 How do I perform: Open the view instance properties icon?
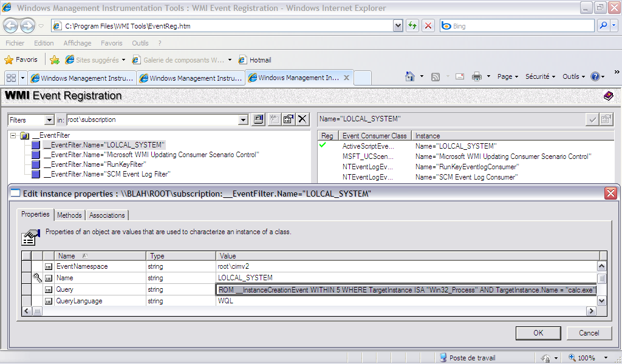289,120
